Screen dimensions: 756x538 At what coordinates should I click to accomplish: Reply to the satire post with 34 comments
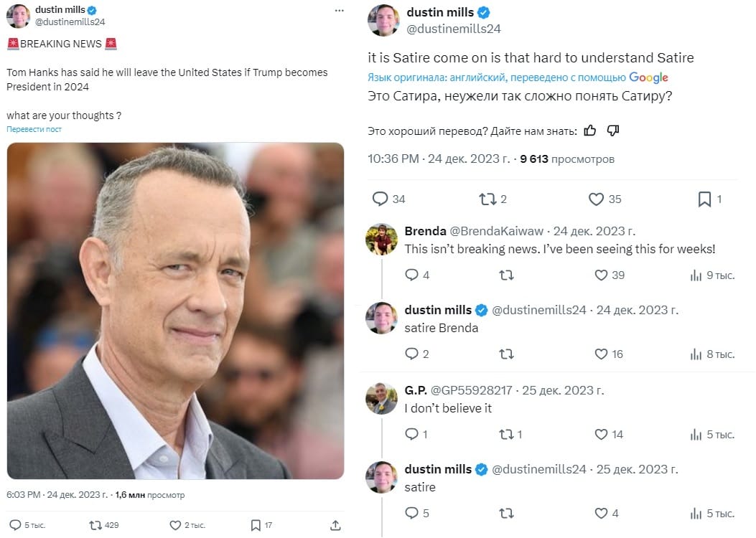[380, 199]
